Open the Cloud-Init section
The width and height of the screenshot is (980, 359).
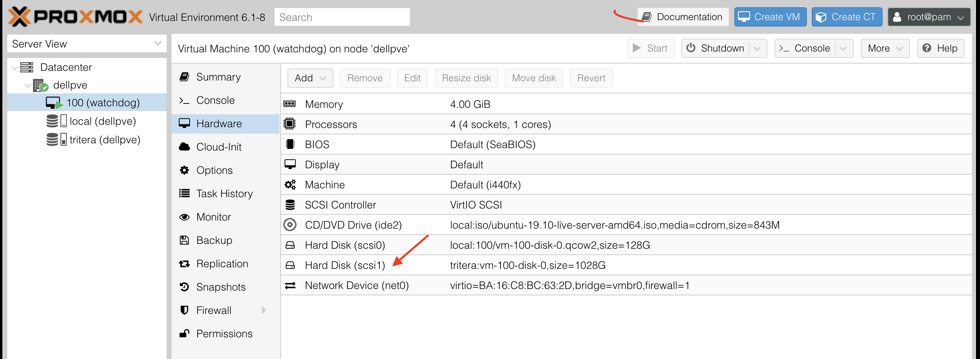(x=219, y=147)
